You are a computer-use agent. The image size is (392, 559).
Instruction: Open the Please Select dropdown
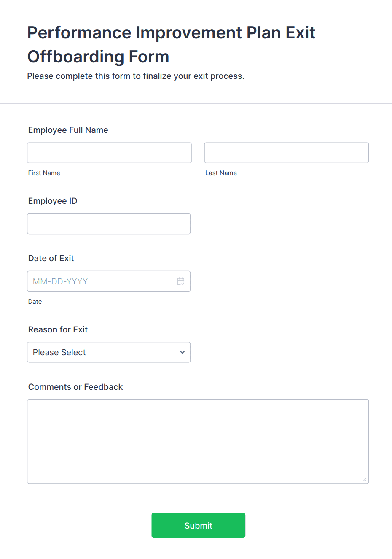click(109, 352)
